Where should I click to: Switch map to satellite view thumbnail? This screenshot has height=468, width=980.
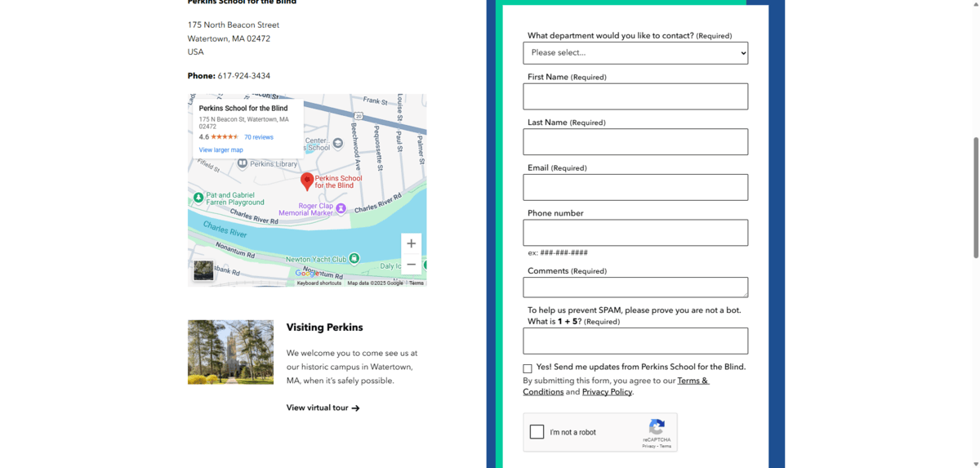203,270
